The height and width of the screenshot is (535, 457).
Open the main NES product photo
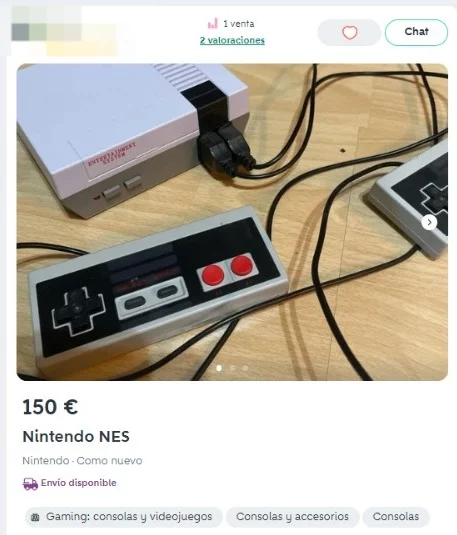pos(232,222)
